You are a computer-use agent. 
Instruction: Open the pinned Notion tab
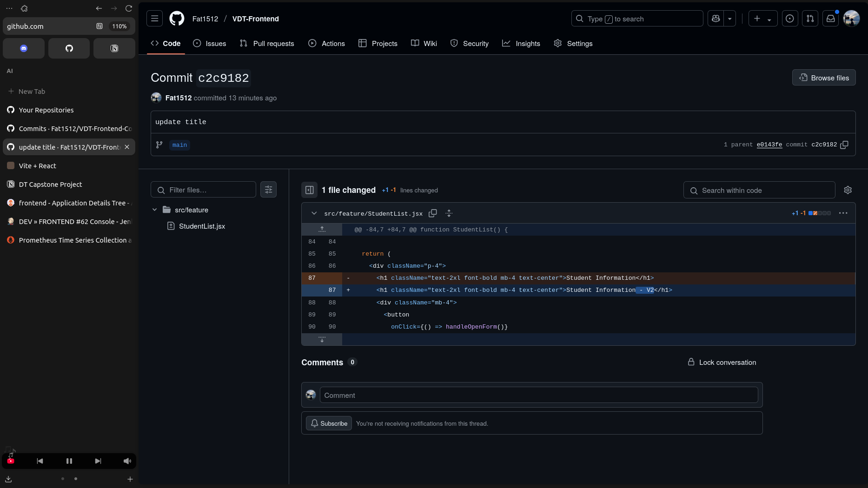click(x=114, y=48)
